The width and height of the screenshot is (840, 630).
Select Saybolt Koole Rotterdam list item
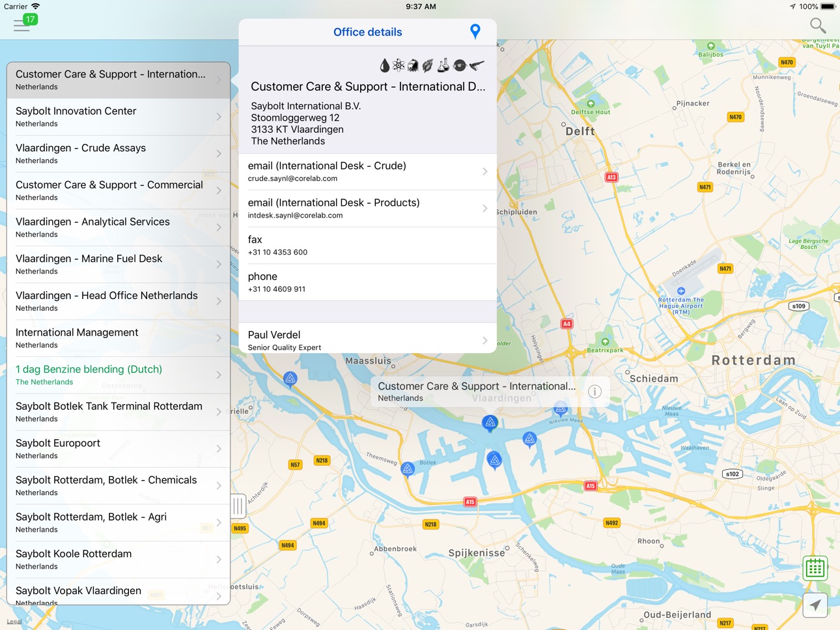(x=119, y=560)
